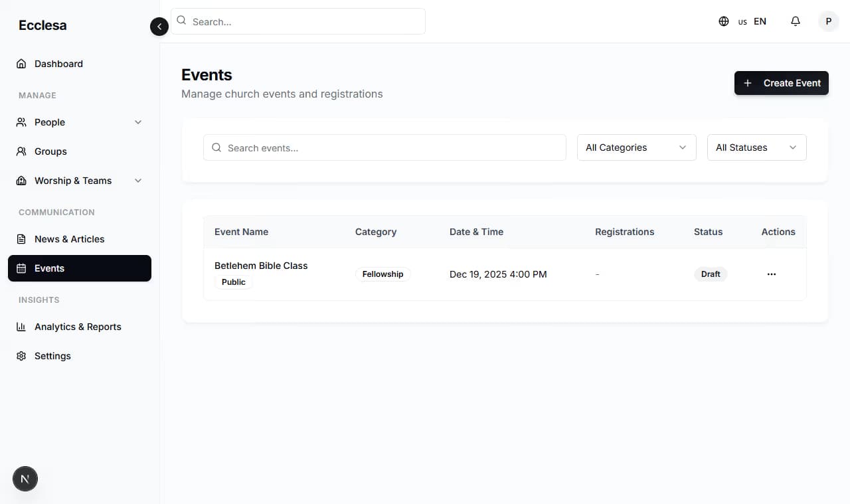Open the All Categories dropdown

[x=636, y=147]
